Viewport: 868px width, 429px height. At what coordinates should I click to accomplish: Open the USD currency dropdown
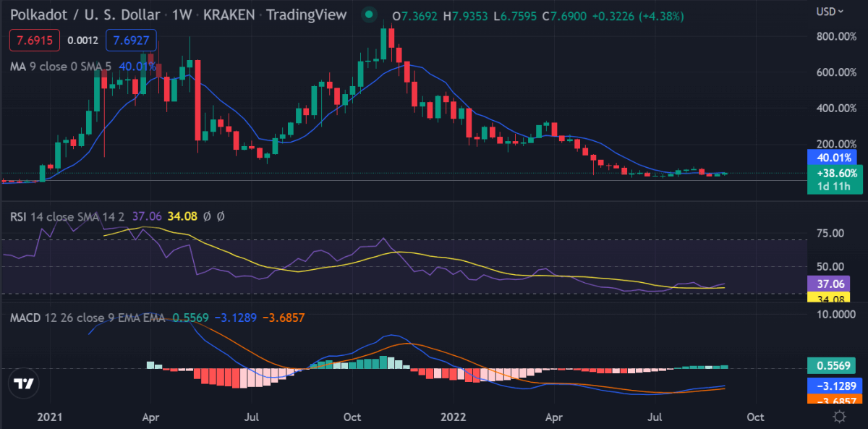[x=830, y=12]
